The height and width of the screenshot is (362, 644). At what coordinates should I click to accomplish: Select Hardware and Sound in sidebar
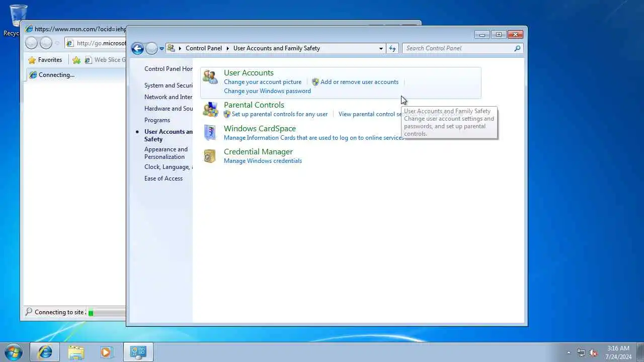point(169,109)
